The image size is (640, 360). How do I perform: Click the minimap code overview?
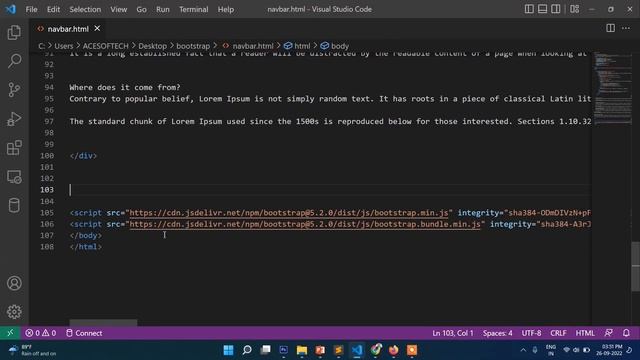point(613,88)
